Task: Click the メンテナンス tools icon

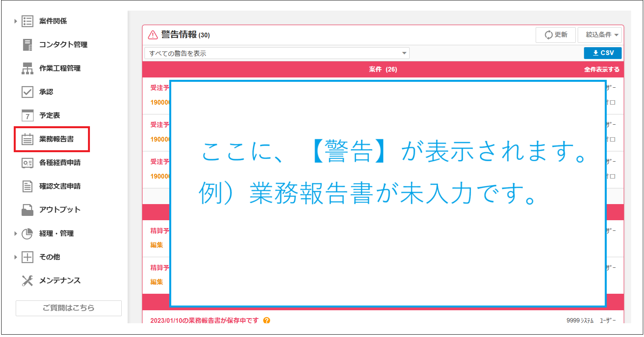Action: click(x=27, y=281)
